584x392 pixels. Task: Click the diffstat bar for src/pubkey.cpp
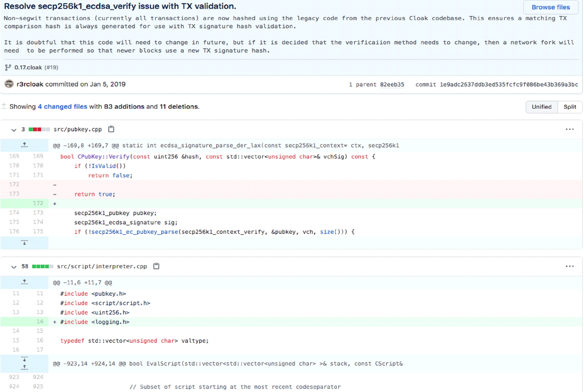pyautogui.click(x=39, y=129)
